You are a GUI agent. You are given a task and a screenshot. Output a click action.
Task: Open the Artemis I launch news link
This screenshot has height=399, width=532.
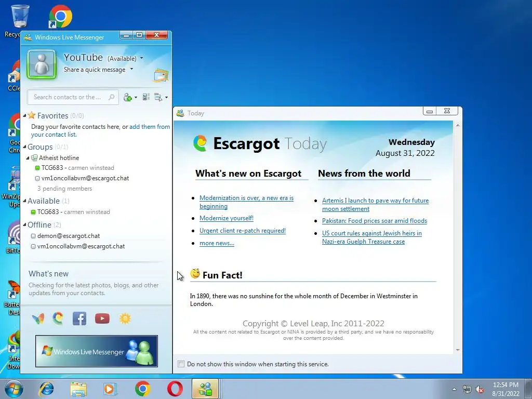(x=375, y=205)
